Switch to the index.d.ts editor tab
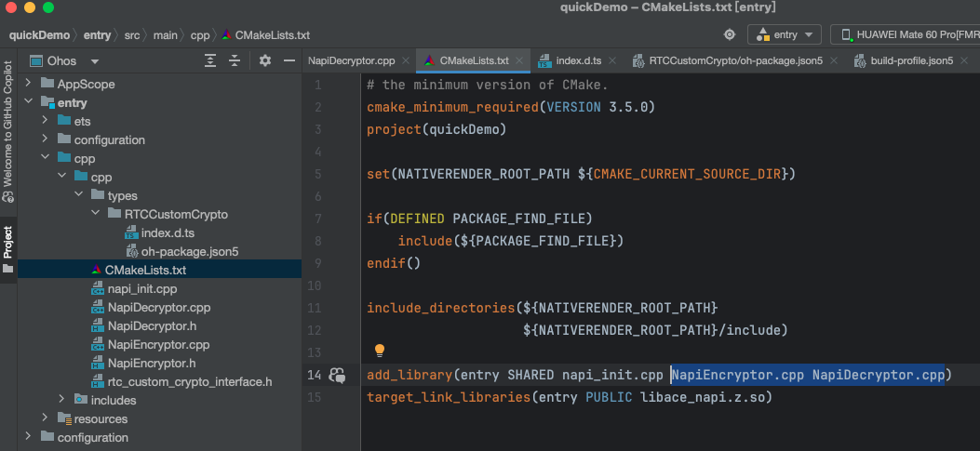 (579, 60)
